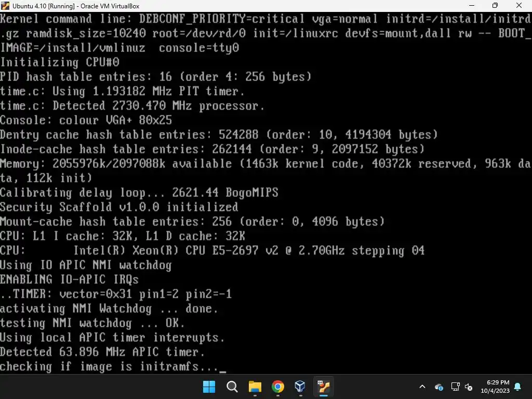Click line 'time.c: Detected 2730.470 MHz processor.'
Image resolution: width=532 pixels, height=399 pixels.
click(x=132, y=106)
